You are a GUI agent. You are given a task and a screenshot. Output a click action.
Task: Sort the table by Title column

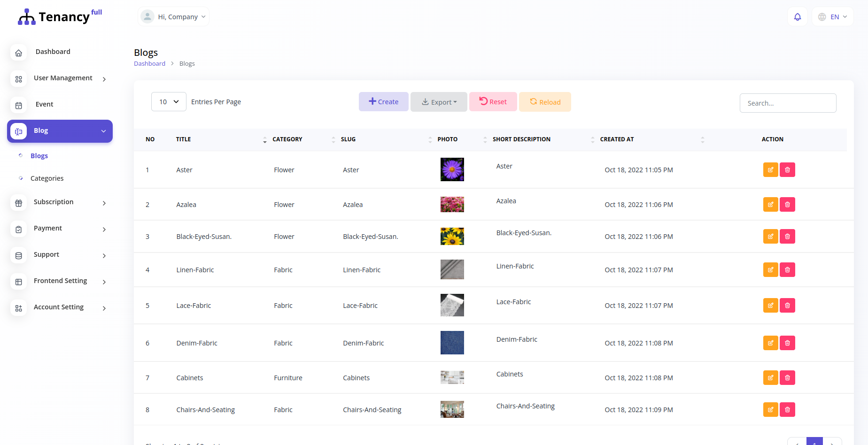[x=265, y=139]
